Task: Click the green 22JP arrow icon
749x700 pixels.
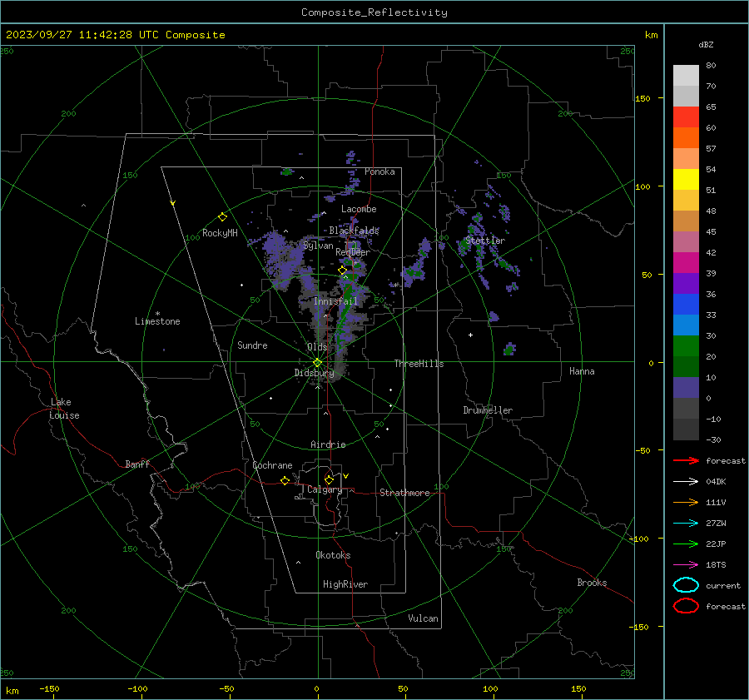Action: (x=686, y=544)
